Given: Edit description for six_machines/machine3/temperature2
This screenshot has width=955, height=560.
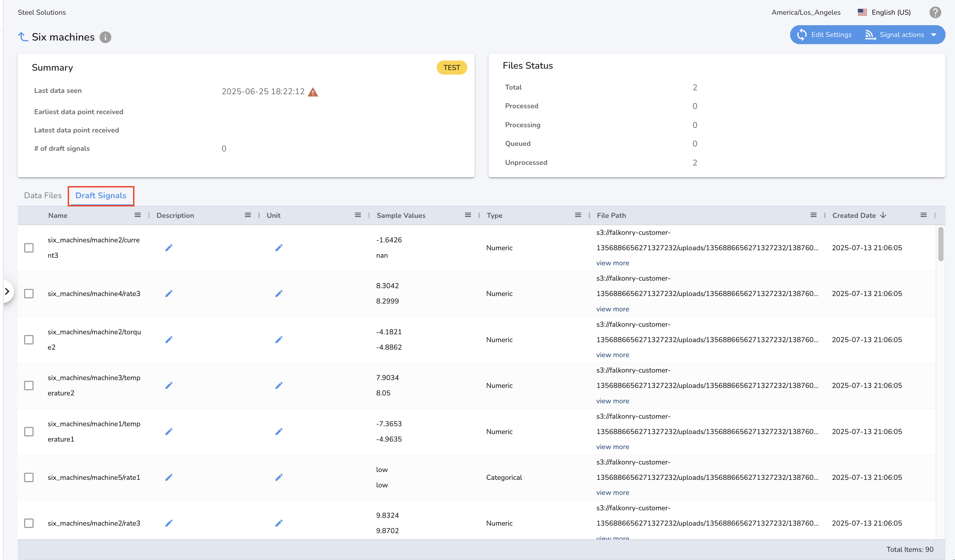Looking at the screenshot, I should coord(169,385).
